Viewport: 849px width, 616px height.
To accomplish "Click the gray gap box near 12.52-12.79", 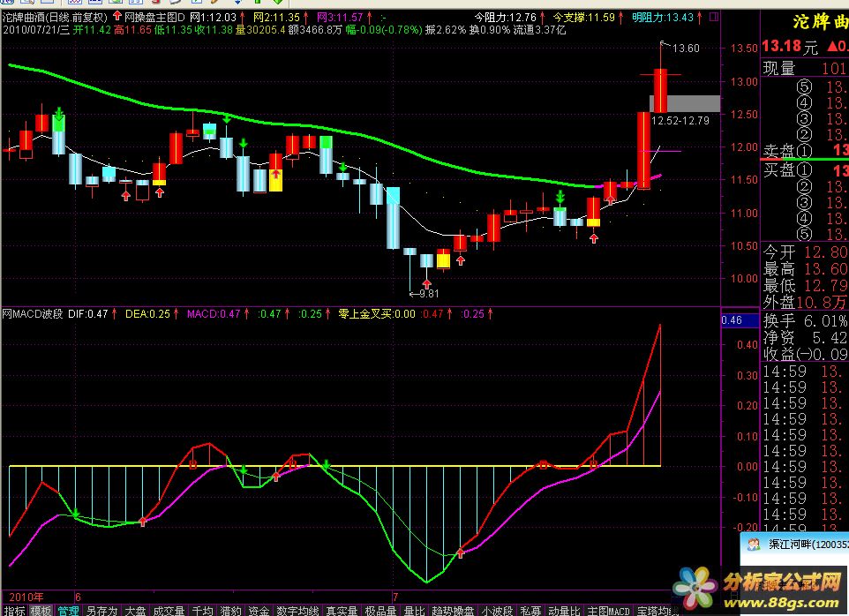I will 685,103.
